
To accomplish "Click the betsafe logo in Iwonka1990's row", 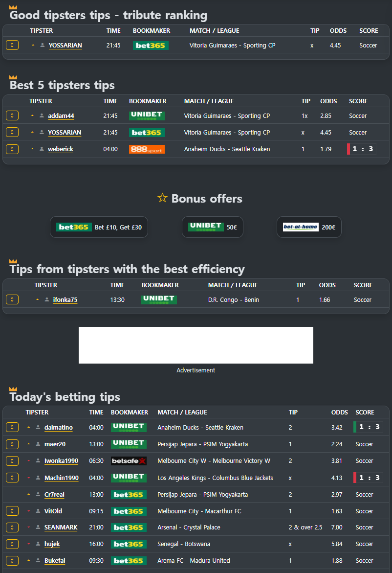I will point(129,461).
